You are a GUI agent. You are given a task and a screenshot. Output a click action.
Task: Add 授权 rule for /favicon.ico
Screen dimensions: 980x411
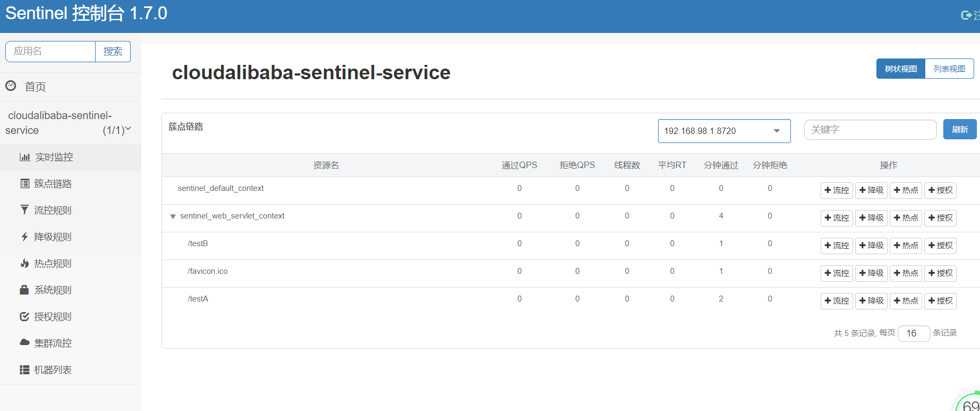coord(940,273)
